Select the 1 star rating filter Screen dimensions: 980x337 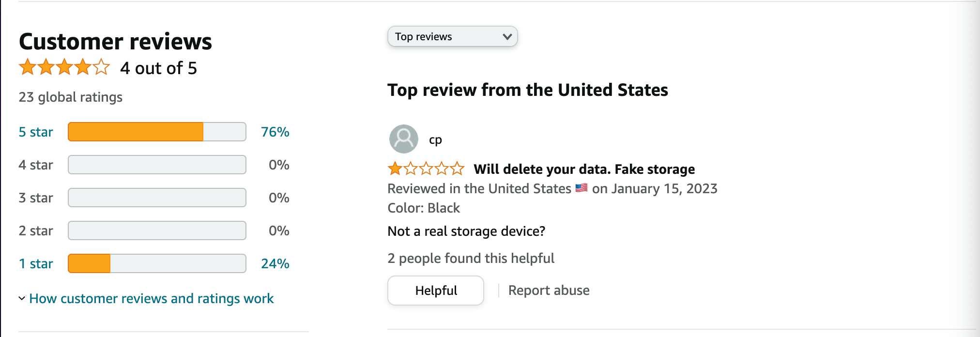35,264
